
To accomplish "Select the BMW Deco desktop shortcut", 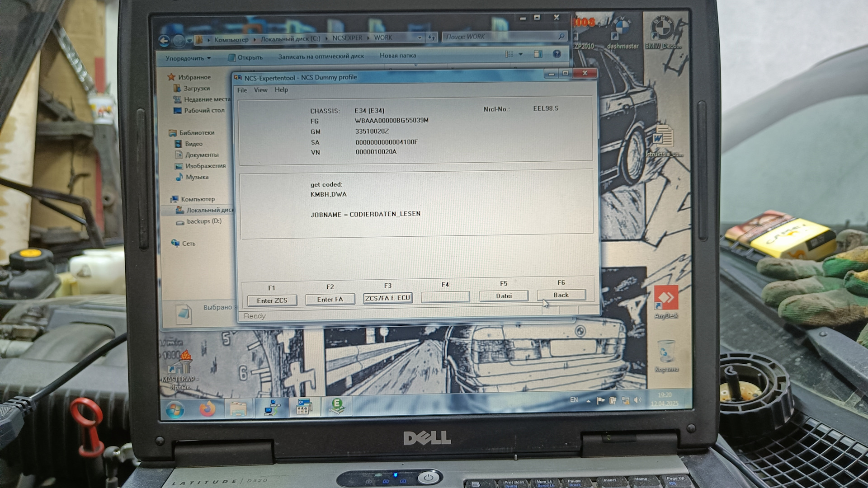I will pos(663,33).
